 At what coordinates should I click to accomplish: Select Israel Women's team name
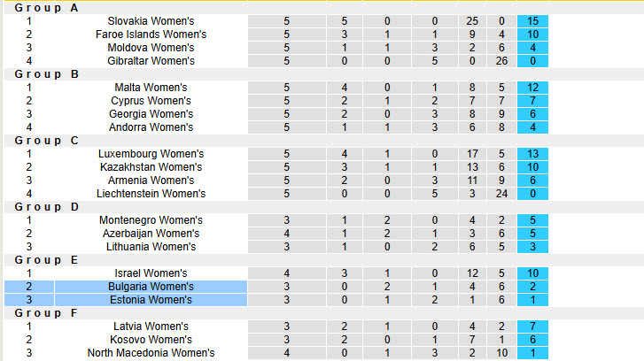(151, 273)
